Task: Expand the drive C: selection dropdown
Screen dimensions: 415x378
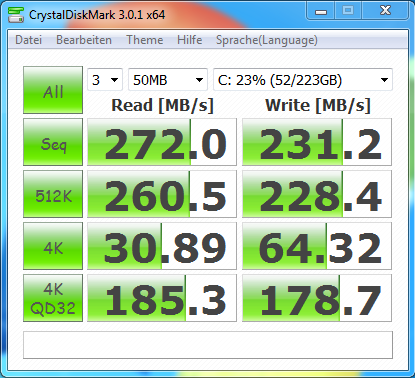Action: pos(303,80)
